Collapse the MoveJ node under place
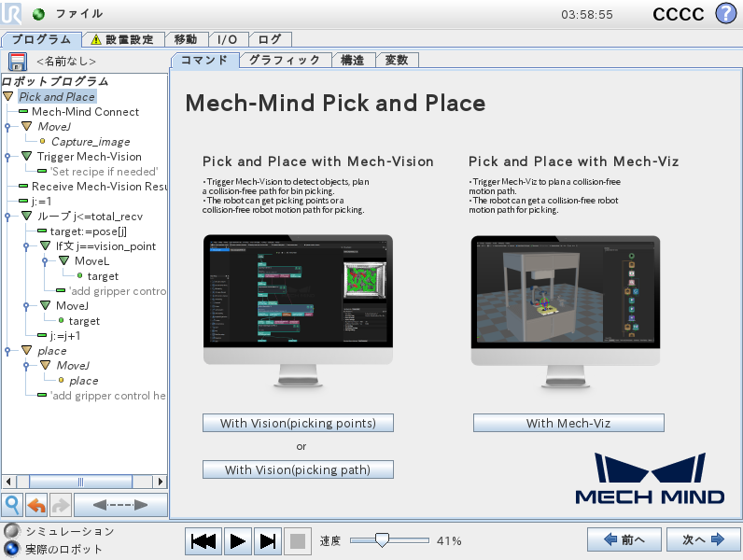 (45, 365)
